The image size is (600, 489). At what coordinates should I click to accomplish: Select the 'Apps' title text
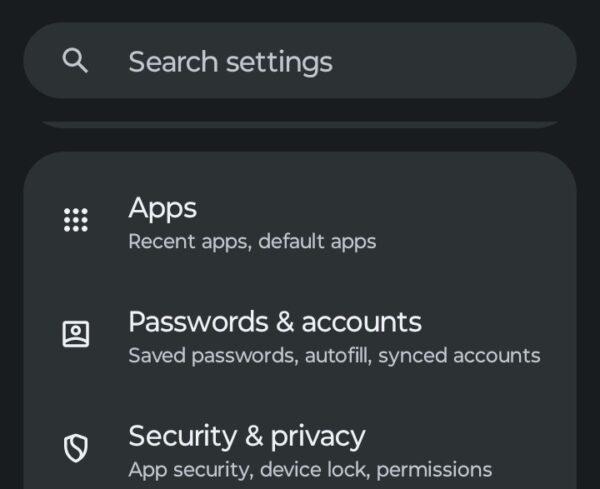tap(162, 208)
